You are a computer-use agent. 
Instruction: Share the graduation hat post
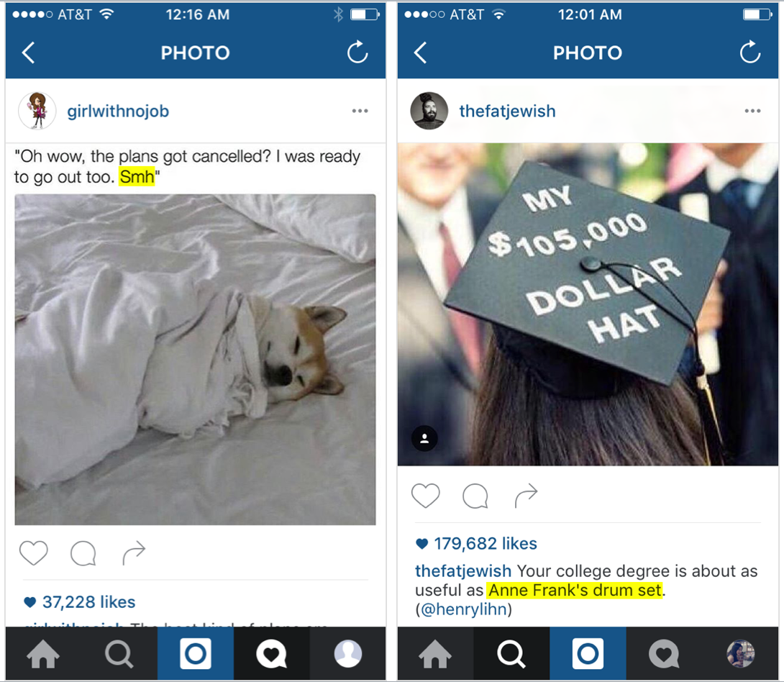pyautogui.click(x=526, y=496)
